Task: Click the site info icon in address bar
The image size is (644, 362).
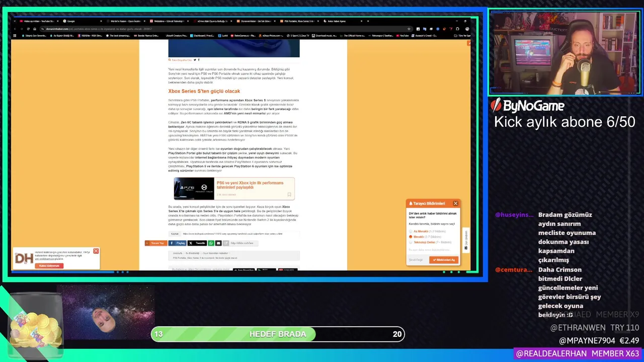Action: [x=43, y=29]
